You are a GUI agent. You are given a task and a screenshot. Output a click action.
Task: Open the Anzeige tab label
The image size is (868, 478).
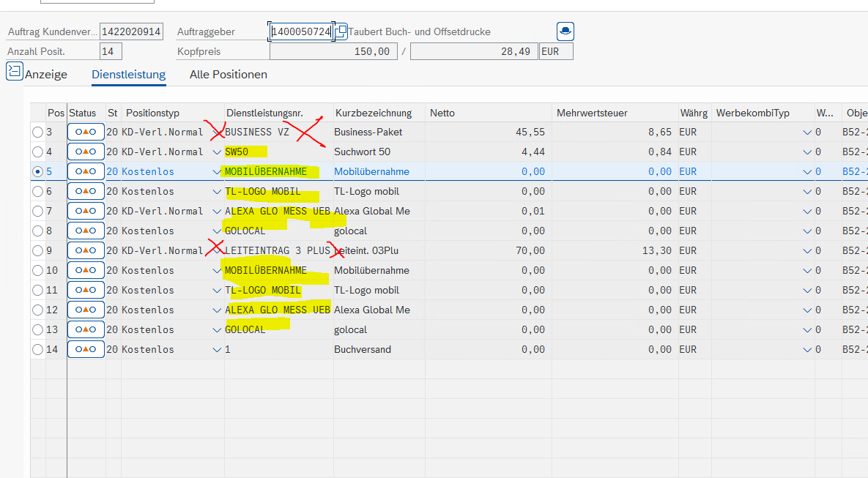click(x=46, y=74)
